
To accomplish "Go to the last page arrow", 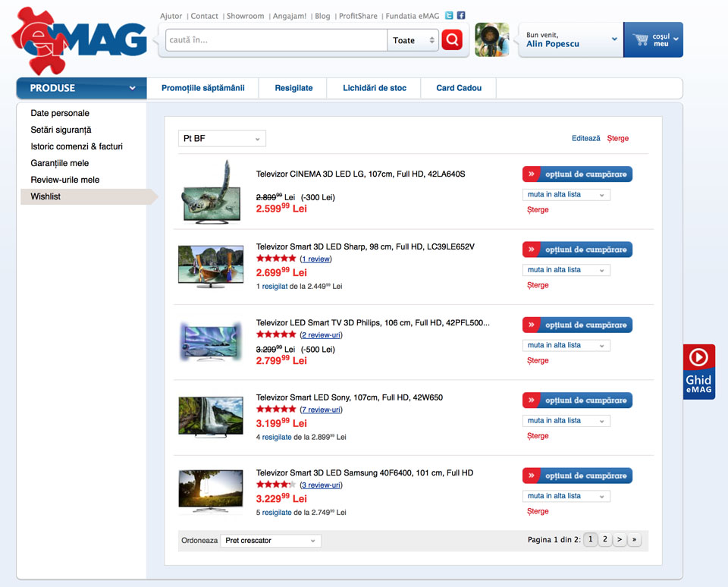I will 635,540.
